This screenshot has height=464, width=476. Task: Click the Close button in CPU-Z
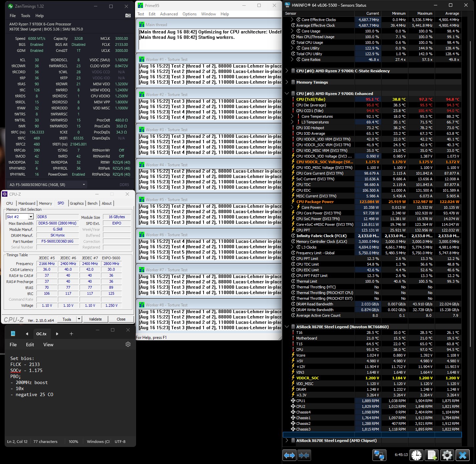(121, 319)
